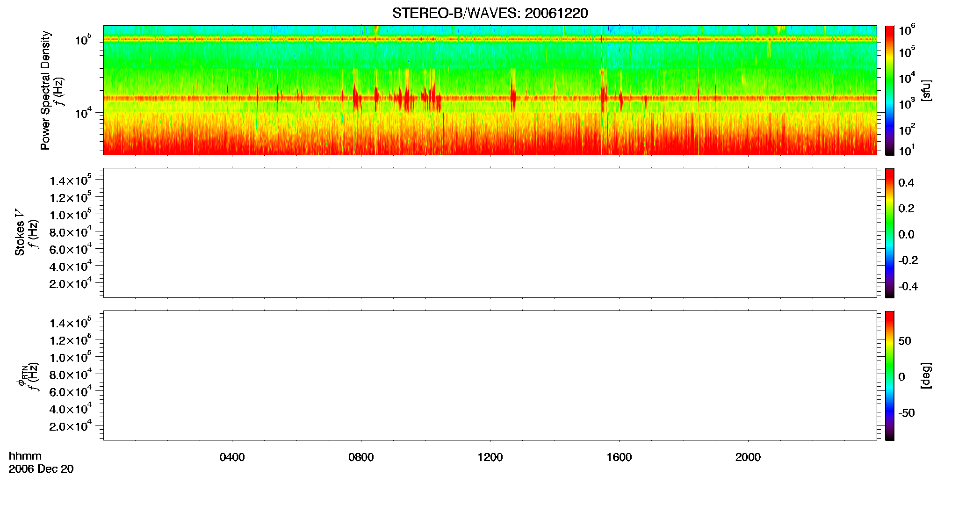The image size is (980, 505).
Task: Select the 0800 time axis label
Action: (x=361, y=457)
